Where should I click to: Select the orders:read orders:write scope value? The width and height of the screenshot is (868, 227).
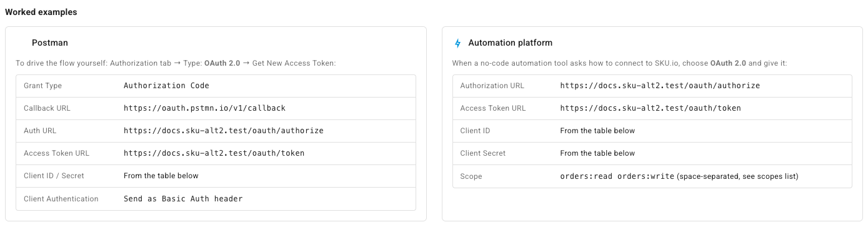[617, 176]
